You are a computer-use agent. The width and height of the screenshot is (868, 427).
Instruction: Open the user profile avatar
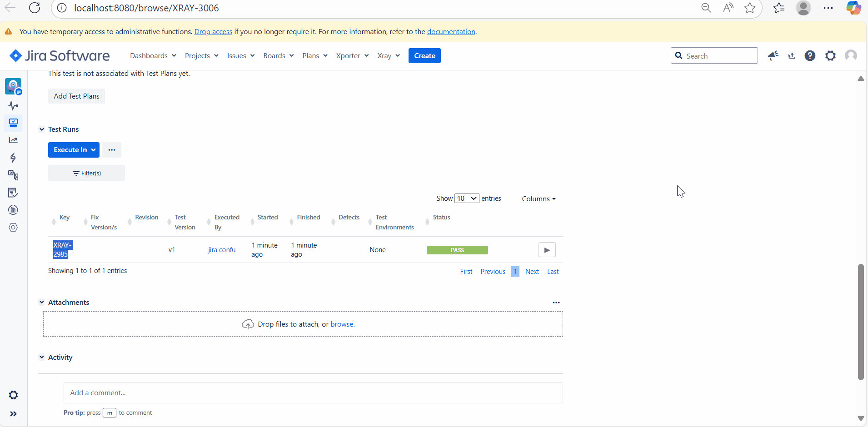(x=851, y=56)
